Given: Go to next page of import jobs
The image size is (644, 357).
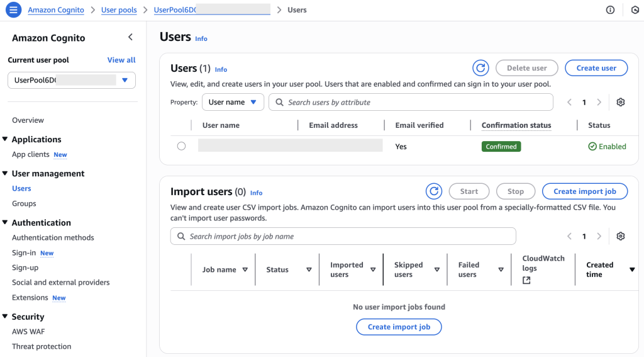Looking at the screenshot, I should tap(599, 236).
